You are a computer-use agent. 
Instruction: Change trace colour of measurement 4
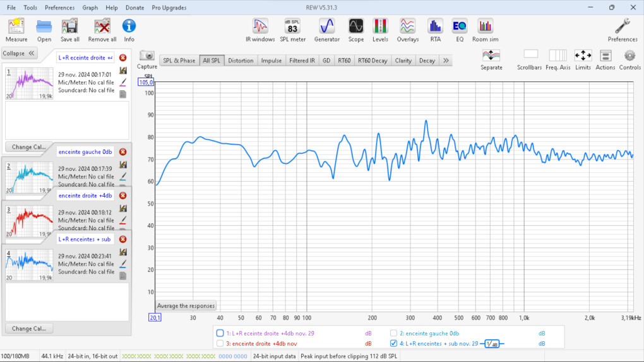click(x=123, y=264)
